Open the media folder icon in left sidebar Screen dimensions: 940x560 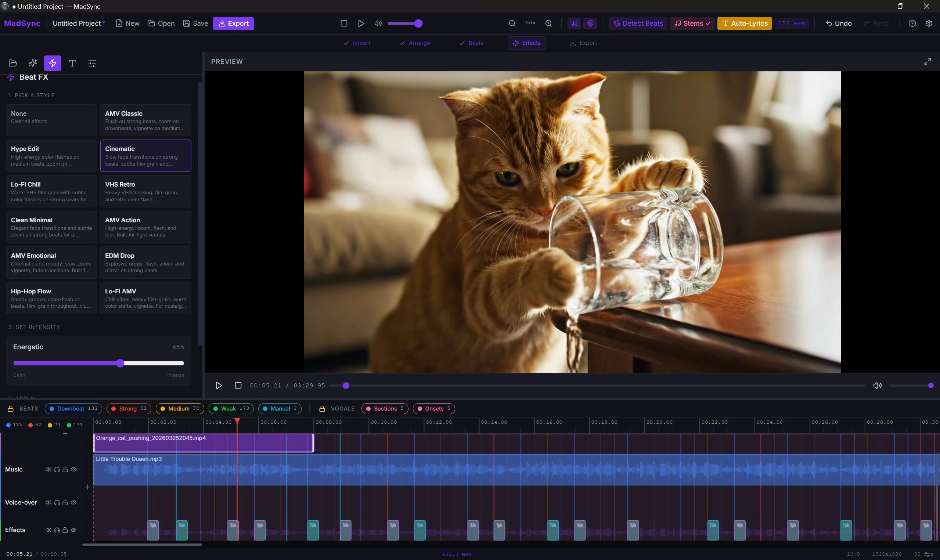point(12,63)
